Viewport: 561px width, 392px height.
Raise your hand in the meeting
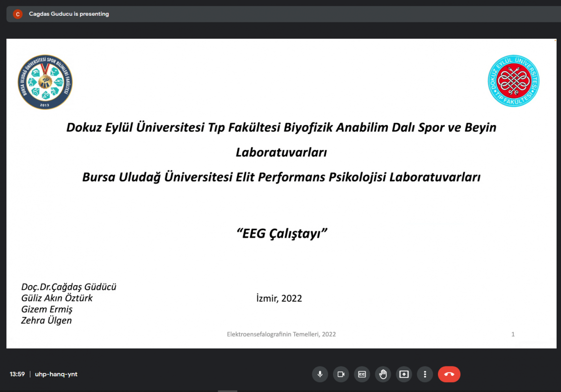pyautogui.click(x=383, y=374)
